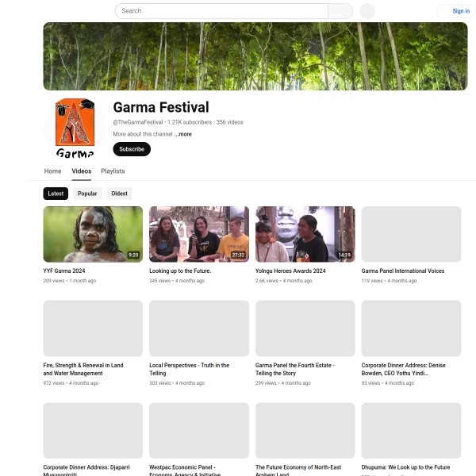Open the YYF Garma 2024 video thumbnail

click(x=93, y=234)
